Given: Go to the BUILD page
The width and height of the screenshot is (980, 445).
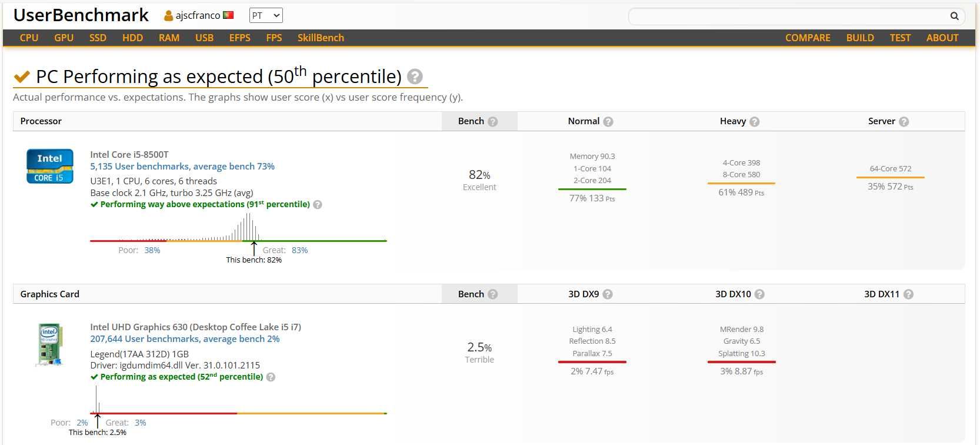Looking at the screenshot, I should tap(860, 38).
